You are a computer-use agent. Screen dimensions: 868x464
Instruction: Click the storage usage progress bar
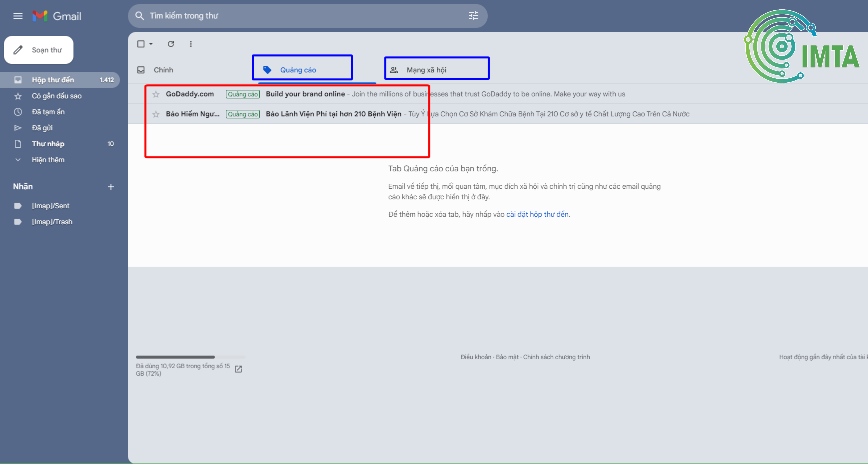pyautogui.click(x=191, y=357)
